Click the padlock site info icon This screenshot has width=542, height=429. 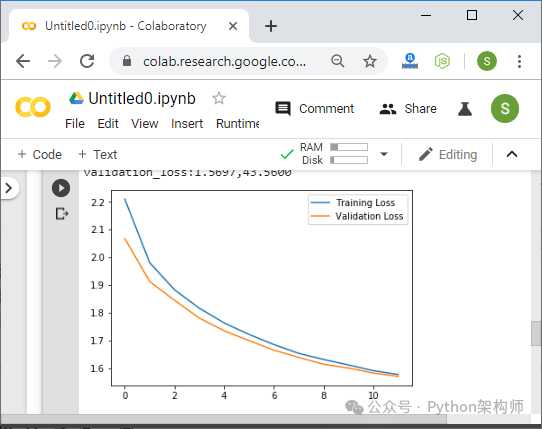[x=127, y=61]
